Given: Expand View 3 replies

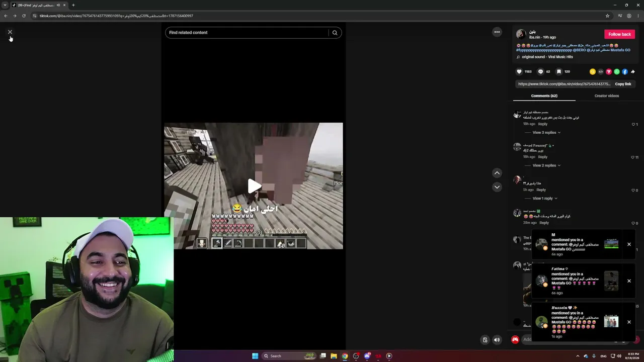Looking at the screenshot, I should pyautogui.click(x=546, y=133).
